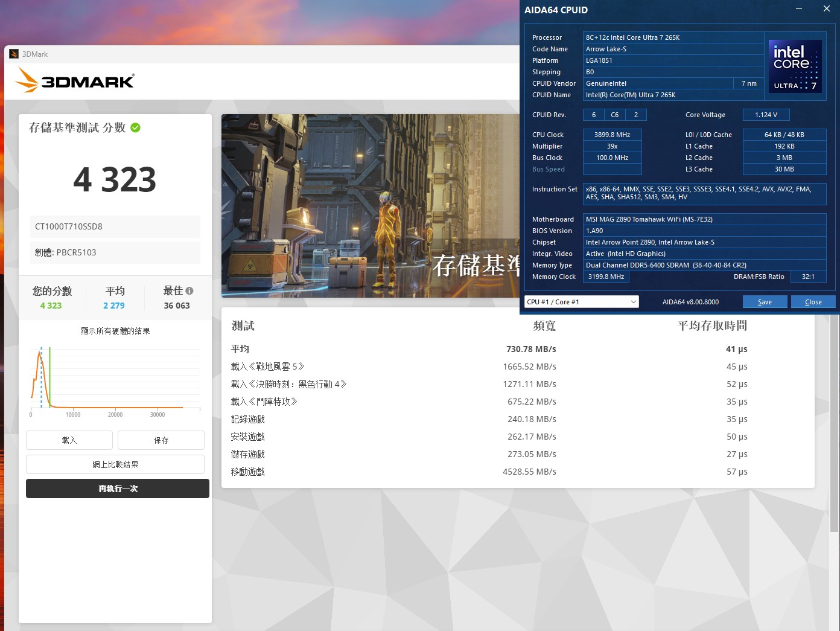Click the vertical scrollbar on the right edge
This screenshot has height=631, width=840.
835,423
